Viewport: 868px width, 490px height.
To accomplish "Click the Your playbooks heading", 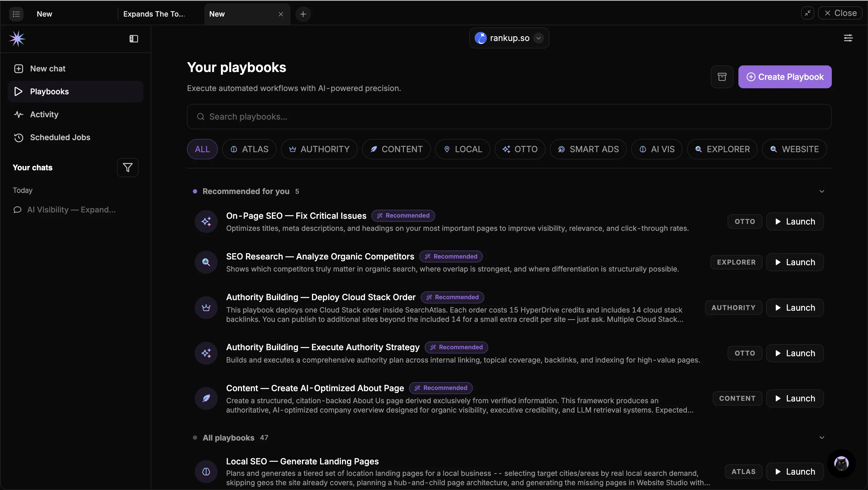I will pos(237,68).
